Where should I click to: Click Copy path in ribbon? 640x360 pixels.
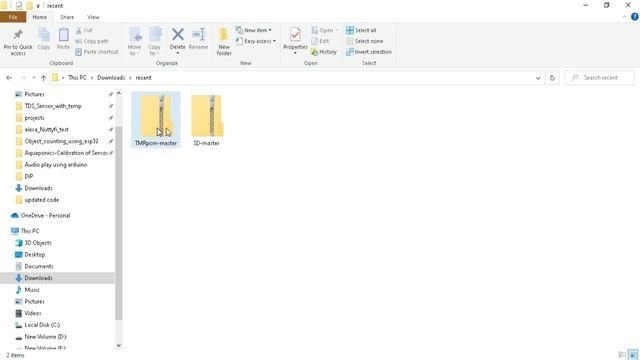point(92,41)
